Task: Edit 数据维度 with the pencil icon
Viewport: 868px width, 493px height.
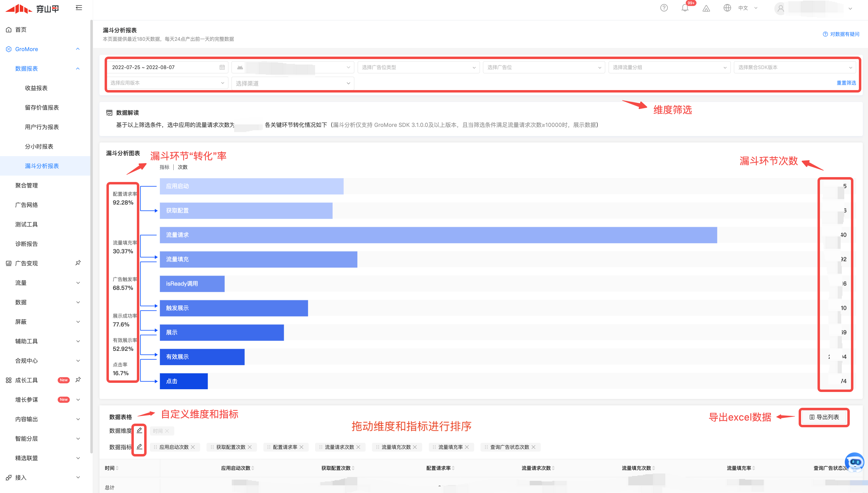Action: pyautogui.click(x=139, y=430)
